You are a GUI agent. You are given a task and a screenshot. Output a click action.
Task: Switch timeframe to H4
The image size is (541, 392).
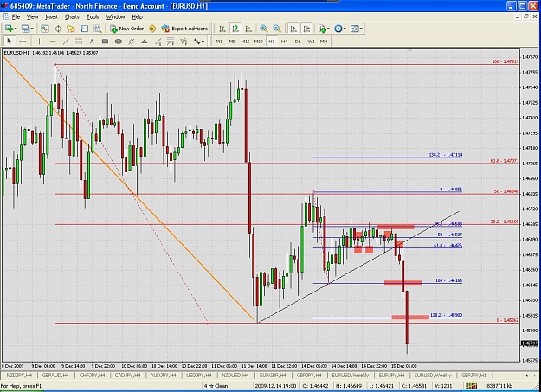pyautogui.click(x=284, y=42)
